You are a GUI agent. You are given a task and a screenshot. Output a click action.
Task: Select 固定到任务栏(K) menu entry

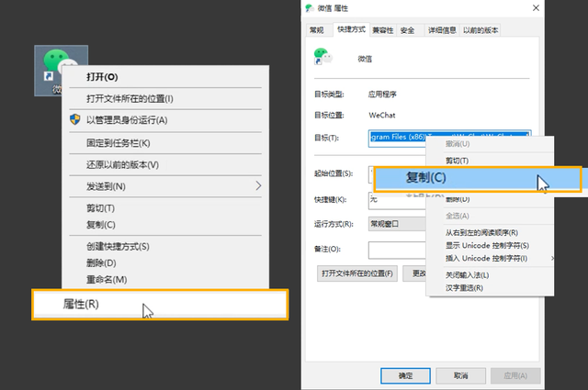tap(165, 143)
